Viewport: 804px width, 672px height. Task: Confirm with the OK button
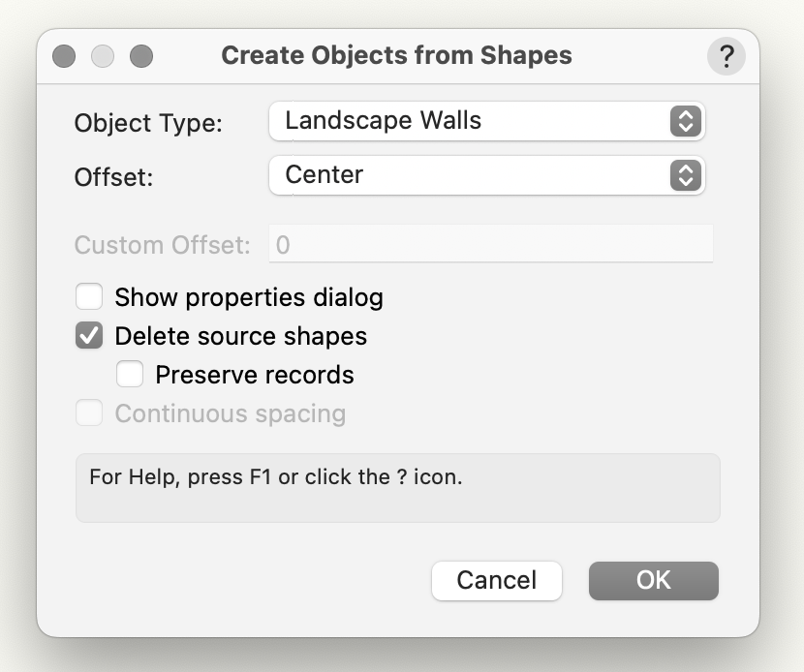tap(653, 580)
